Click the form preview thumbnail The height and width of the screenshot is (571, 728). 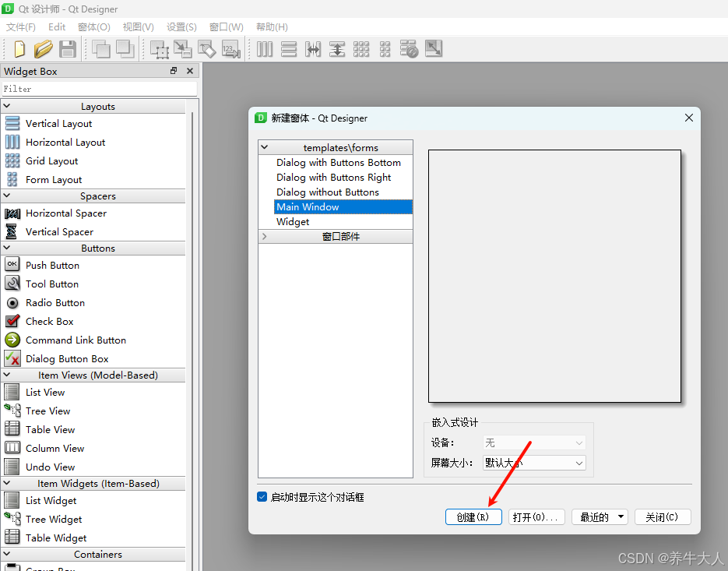[x=554, y=276]
